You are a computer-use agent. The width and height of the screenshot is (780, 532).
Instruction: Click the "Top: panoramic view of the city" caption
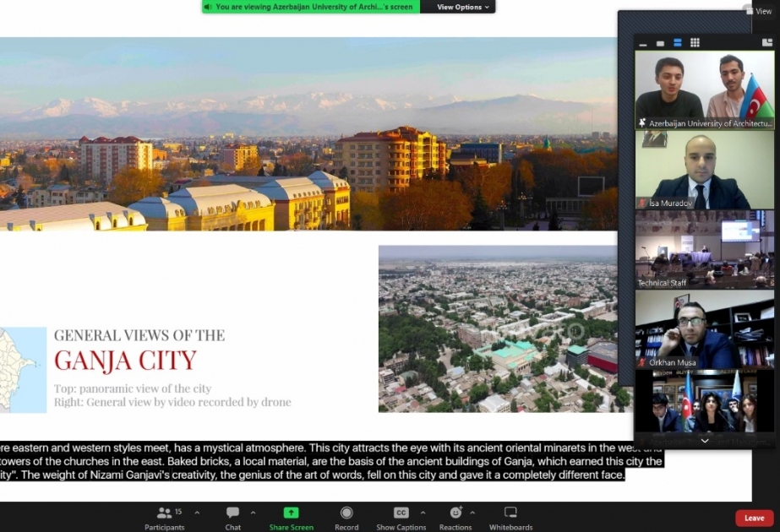click(133, 388)
